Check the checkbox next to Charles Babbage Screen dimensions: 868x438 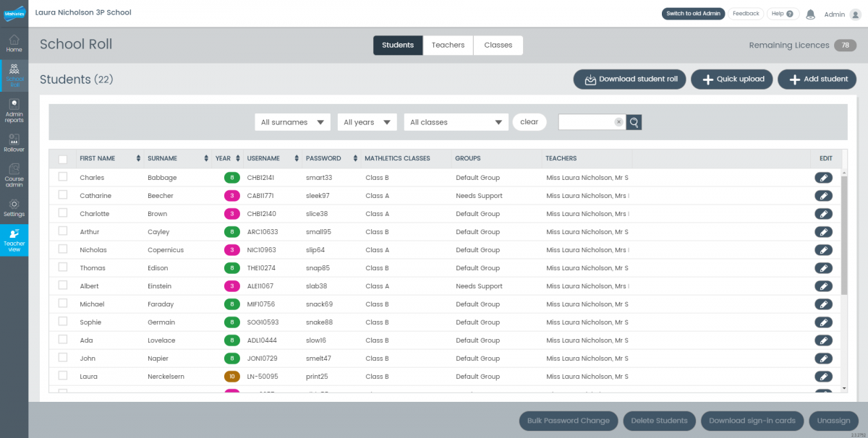point(62,177)
